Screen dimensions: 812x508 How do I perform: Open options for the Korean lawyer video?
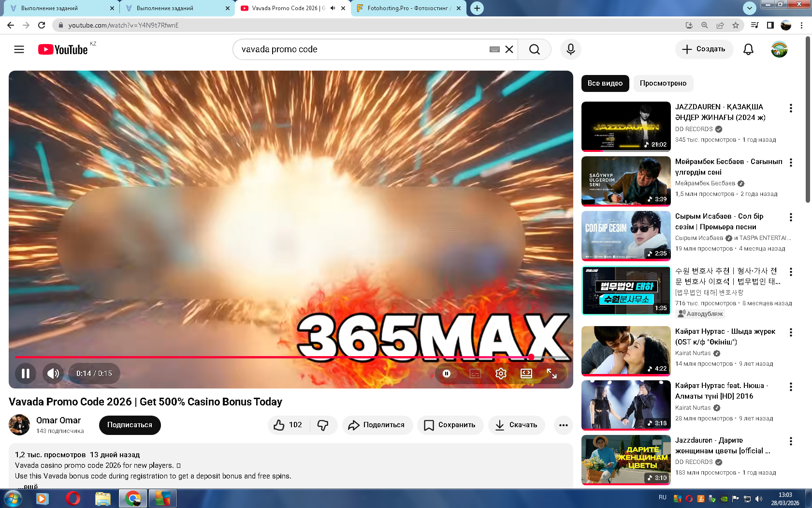click(791, 272)
